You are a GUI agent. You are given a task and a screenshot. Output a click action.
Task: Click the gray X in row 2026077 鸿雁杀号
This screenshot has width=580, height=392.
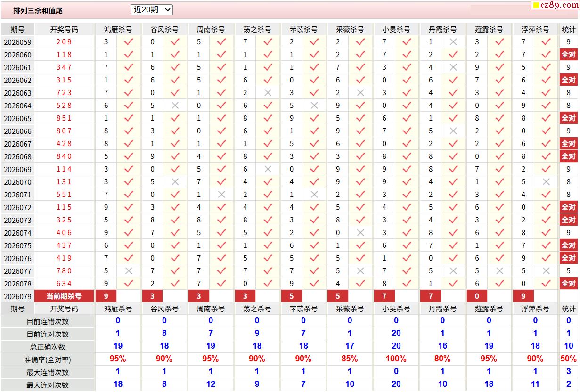pos(129,271)
